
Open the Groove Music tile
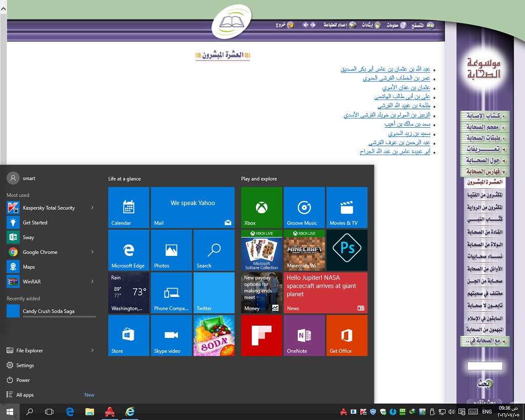click(304, 208)
